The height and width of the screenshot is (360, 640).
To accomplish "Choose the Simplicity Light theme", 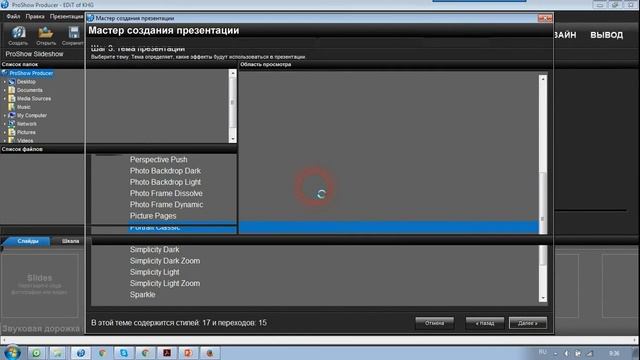I will pos(154,272).
